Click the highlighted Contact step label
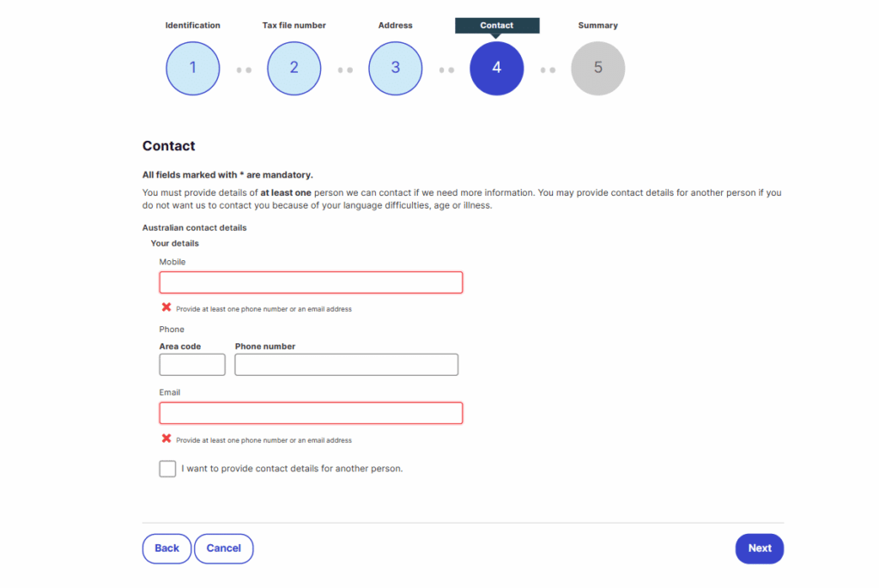879x588 pixels. click(496, 26)
